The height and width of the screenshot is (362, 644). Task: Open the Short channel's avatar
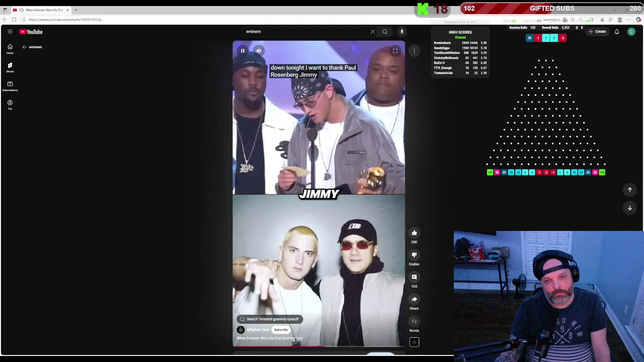pos(240,330)
